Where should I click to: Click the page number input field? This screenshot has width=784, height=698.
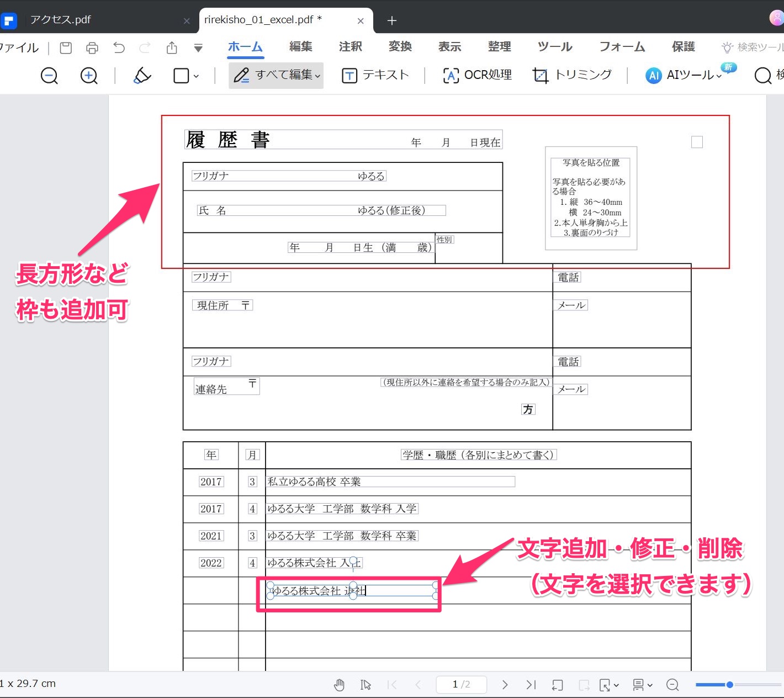[461, 684]
